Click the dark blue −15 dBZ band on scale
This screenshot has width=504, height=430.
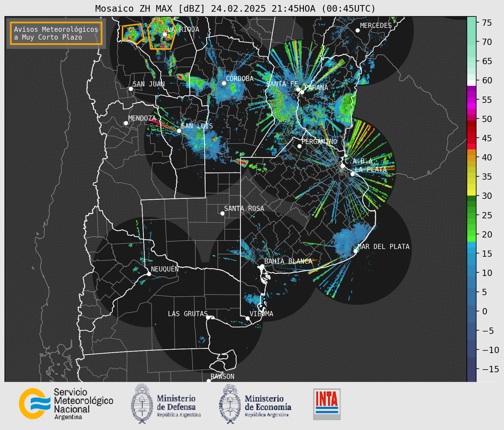[x=471, y=369]
